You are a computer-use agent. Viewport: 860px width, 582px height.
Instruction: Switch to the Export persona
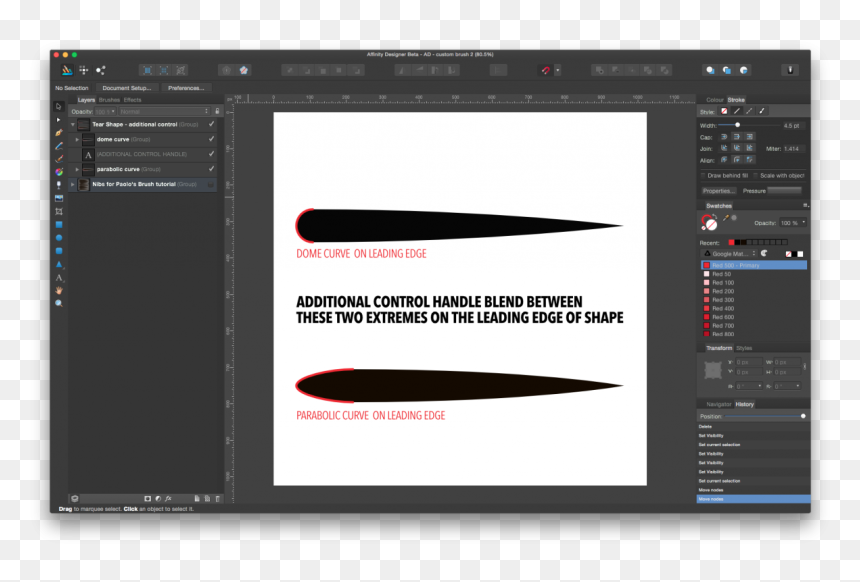[100, 70]
